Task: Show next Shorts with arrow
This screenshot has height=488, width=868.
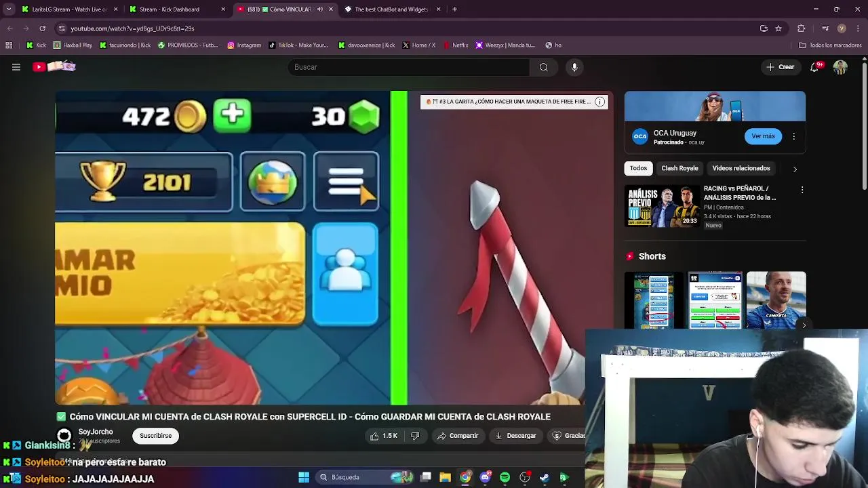Action: [x=804, y=325]
